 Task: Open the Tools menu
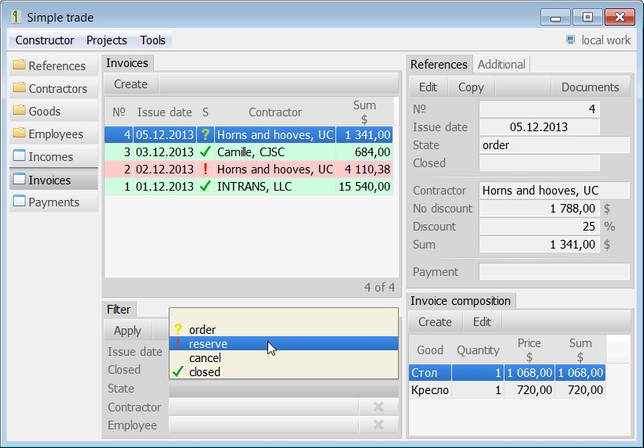[x=153, y=40]
